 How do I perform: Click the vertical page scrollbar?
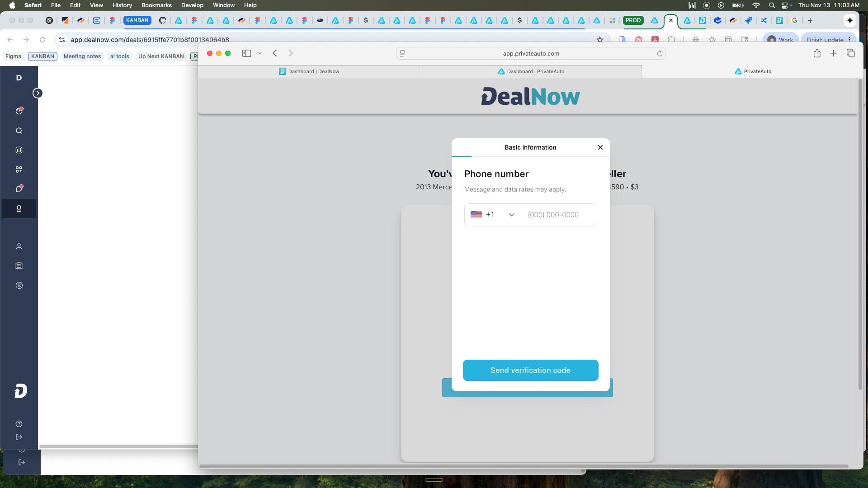[x=860, y=235]
